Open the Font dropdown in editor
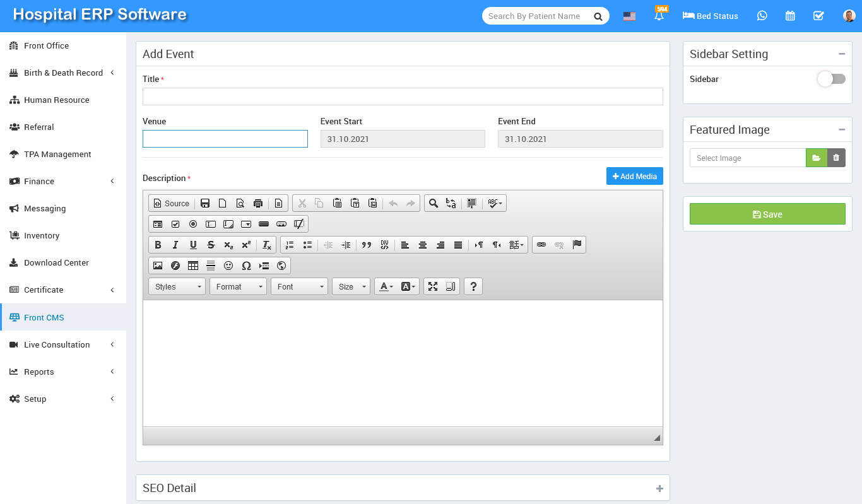 [299, 286]
